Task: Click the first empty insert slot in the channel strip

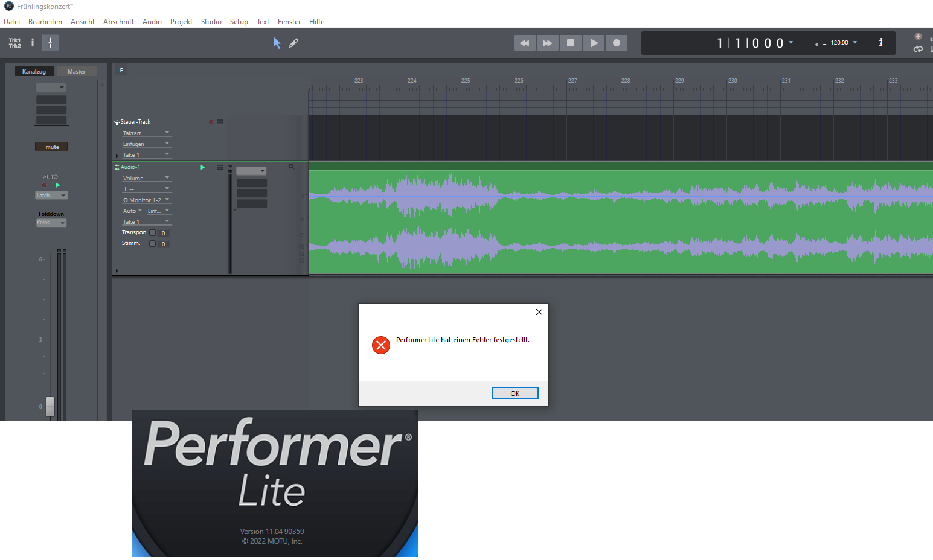Action: click(51, 100)
